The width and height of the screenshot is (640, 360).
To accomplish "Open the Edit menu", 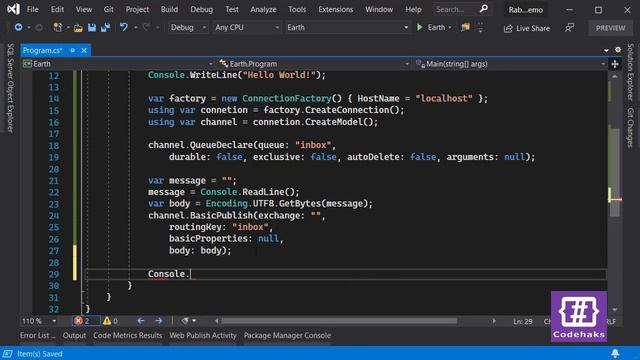I will point(57,9).
